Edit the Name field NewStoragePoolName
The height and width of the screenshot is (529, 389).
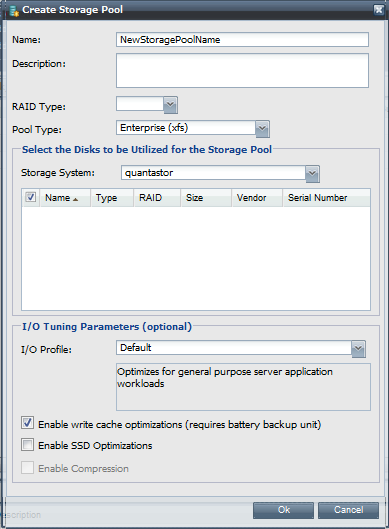pos(242,40)
